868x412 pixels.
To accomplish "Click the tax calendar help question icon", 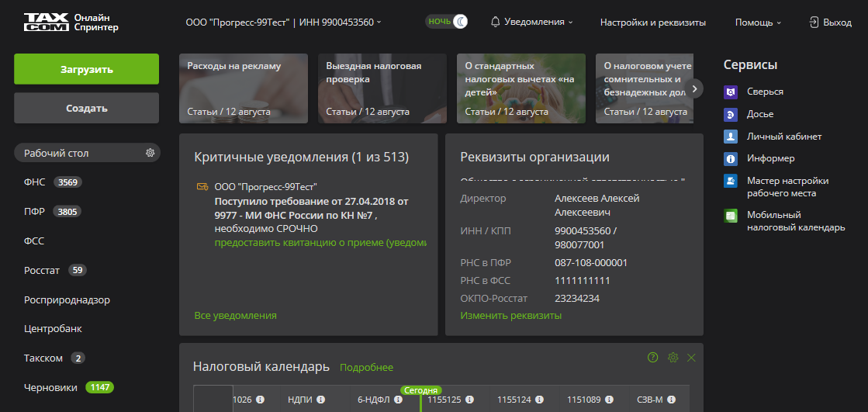I will pos(653,358).
